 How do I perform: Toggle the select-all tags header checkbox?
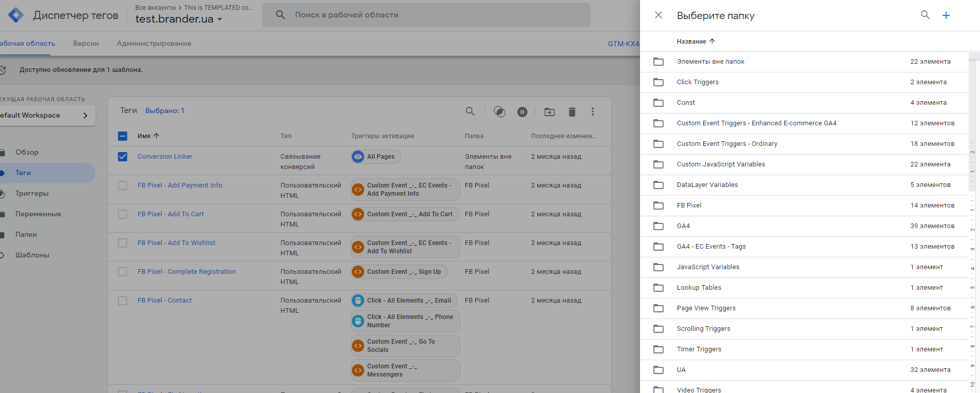click(123, 136)
